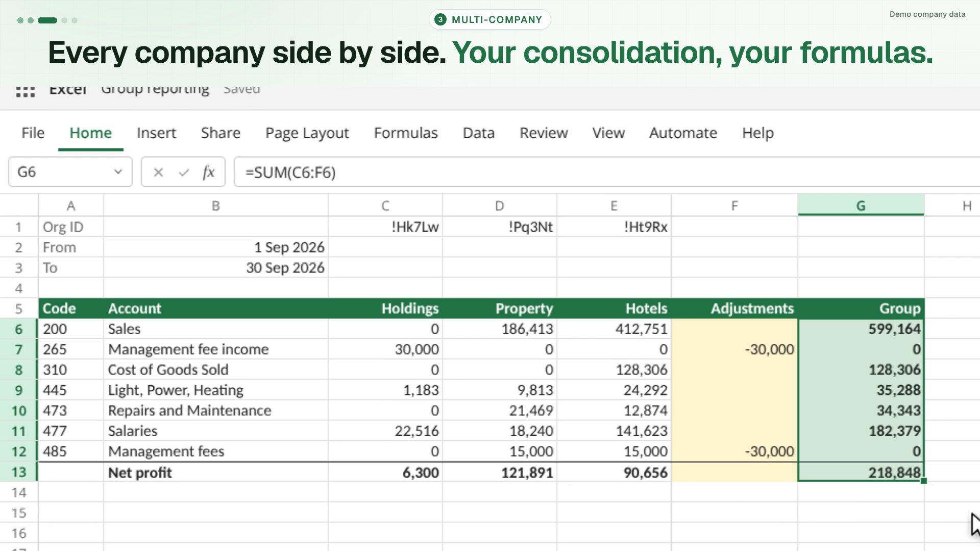This screenshot has width=980, height=551.
Task: Expand the Name Box dropdown arrow
Action: [118, 172]
